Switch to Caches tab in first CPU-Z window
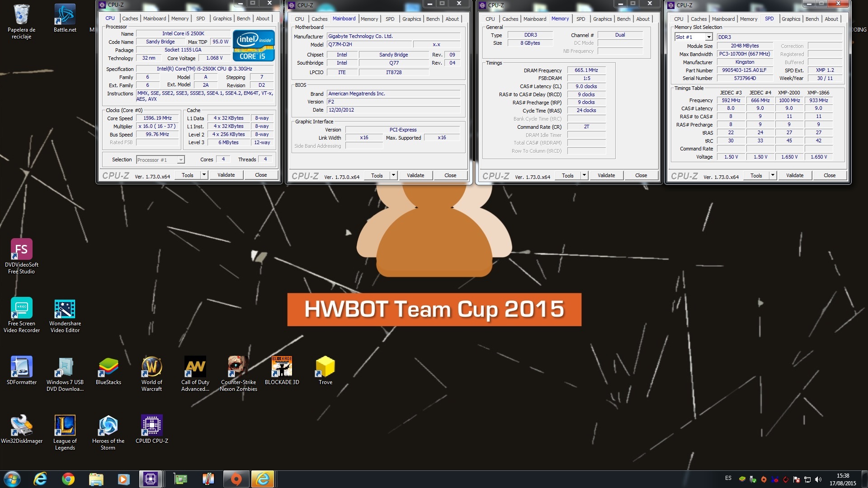This screenshot has height=488, width=868. pyautogui.click(x=130, y=19)
